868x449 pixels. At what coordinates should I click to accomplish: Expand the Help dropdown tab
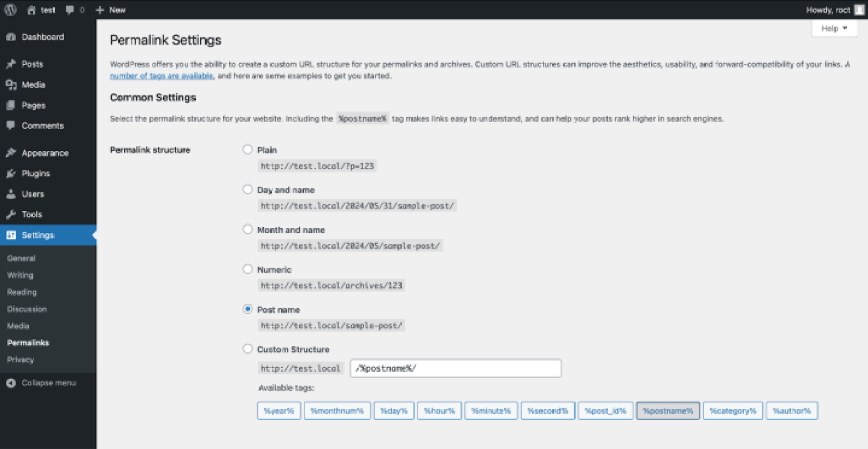(834, 28)
